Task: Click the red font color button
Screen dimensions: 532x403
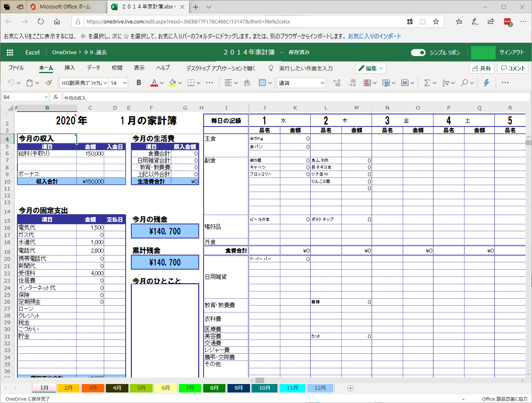Action: [154, 82]
